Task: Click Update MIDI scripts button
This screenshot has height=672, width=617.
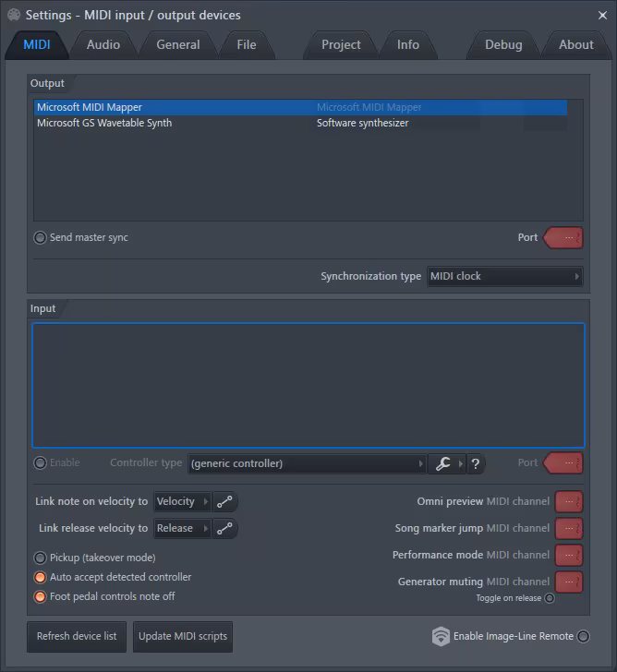Action: [183, 636]
